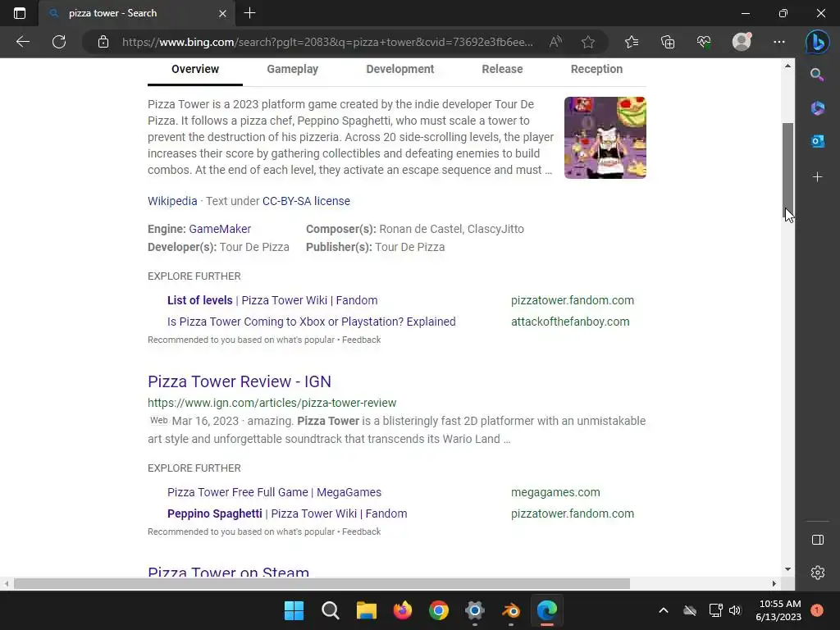
Task: Show hidden system tray icons
Action: 663,610
